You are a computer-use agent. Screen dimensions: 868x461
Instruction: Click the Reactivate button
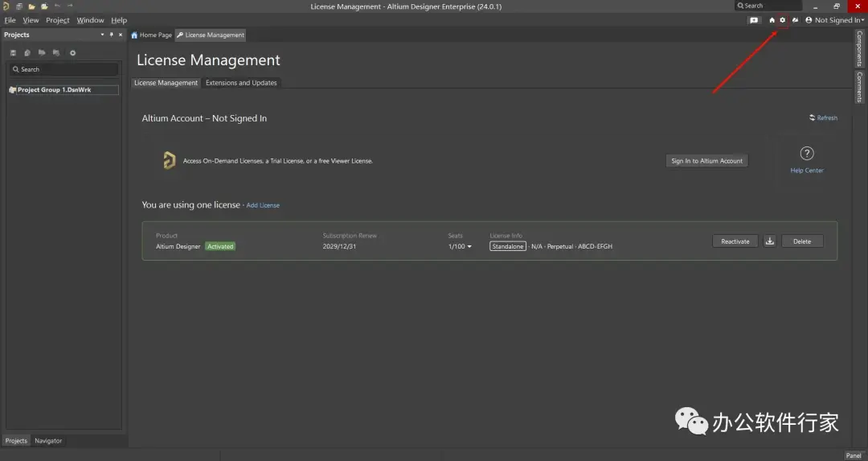(735, 241)
